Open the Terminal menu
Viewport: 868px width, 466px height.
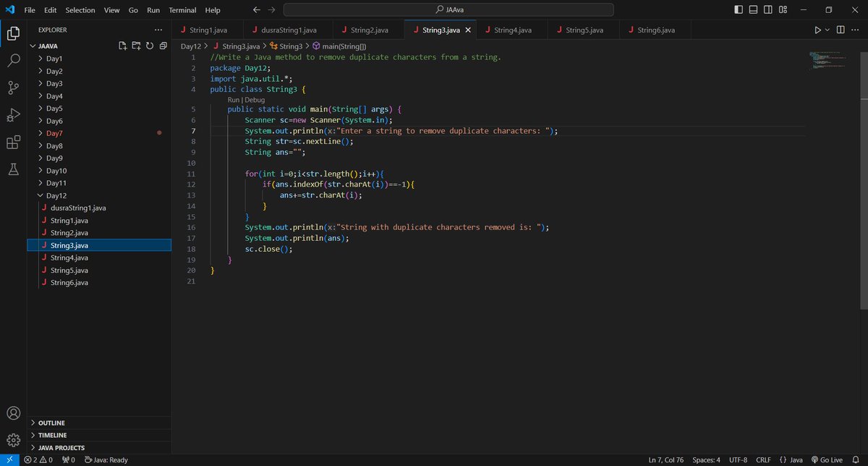[182, 10]
